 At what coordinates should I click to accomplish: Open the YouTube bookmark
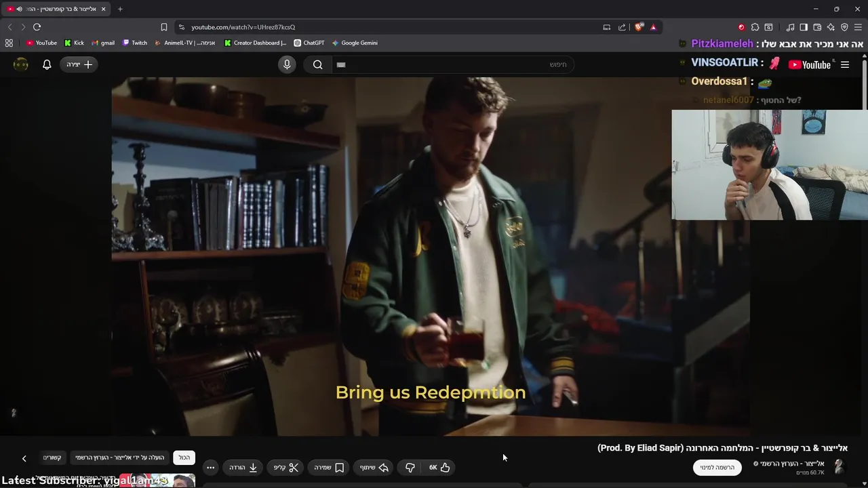41,43
